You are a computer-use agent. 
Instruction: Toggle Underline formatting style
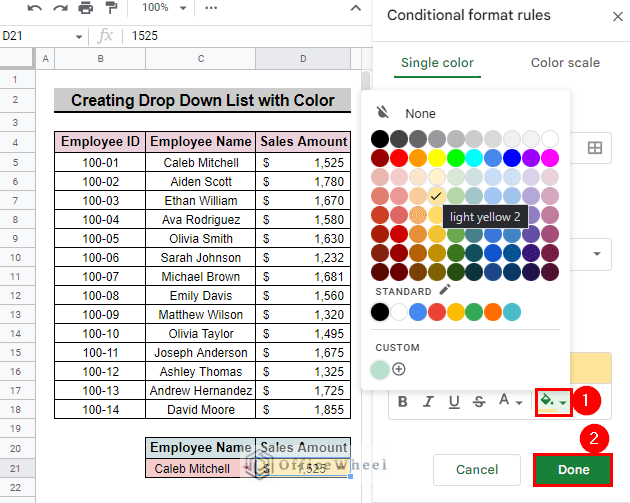click(454, 401)
